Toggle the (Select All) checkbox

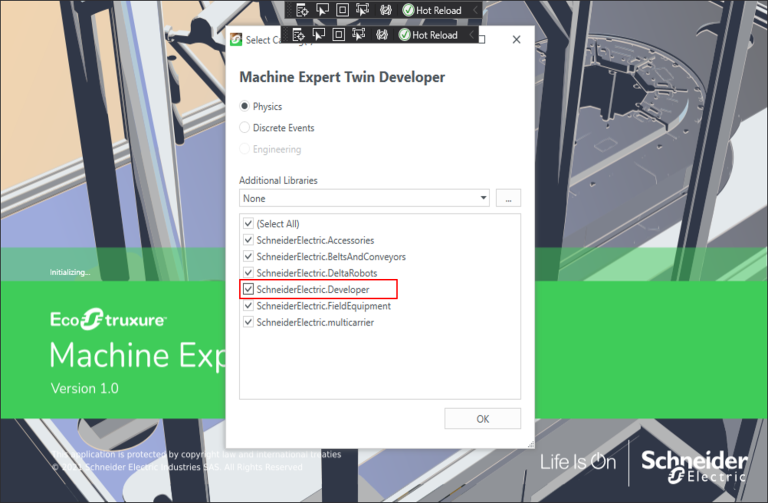click(x=248, y=224)
